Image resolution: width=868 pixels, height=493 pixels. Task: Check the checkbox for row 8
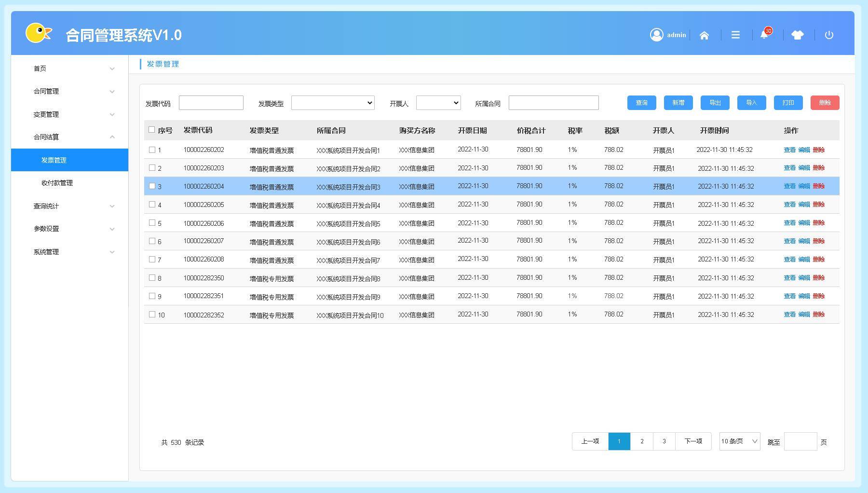click(x=152, y=278)
